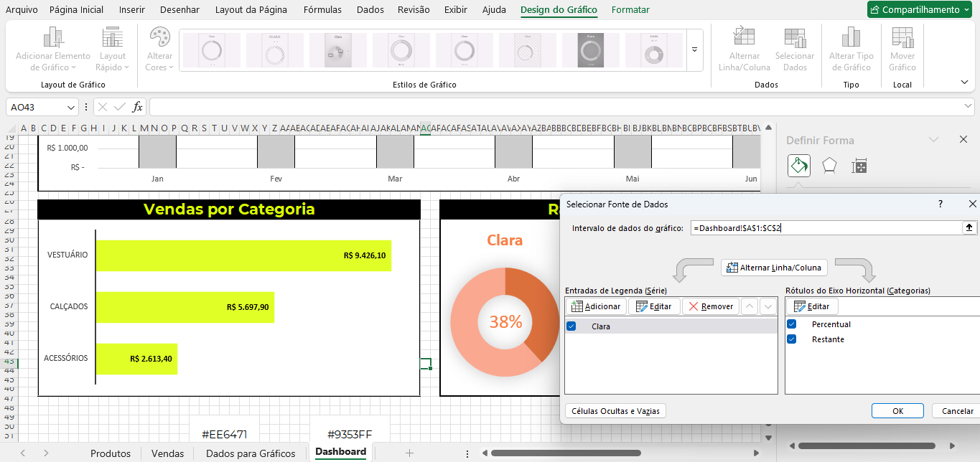Select Fill & Line icon in Definir Forma
The height and width of the screenshot is (462, 980).
click(798, 166)
